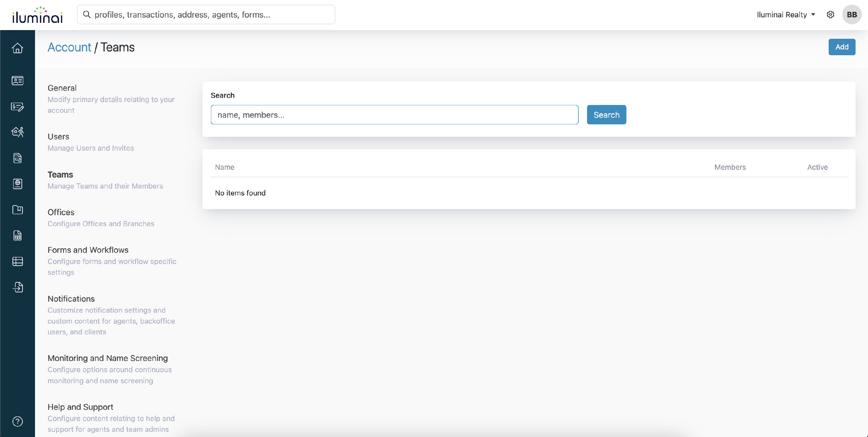
Task: Open the transactions dollar-pen sidebar icon
Action: 18,106
